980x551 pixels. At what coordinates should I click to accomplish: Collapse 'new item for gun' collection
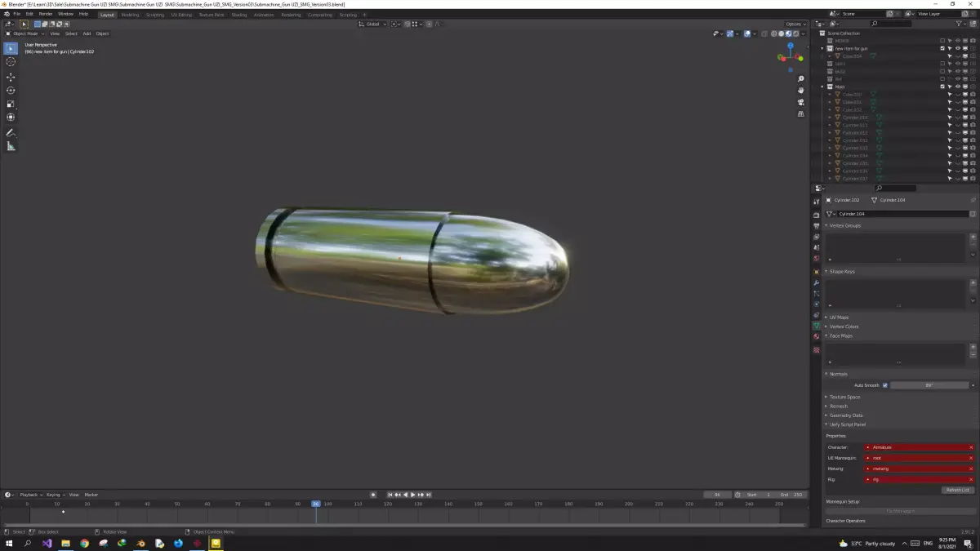coord(822,48)
